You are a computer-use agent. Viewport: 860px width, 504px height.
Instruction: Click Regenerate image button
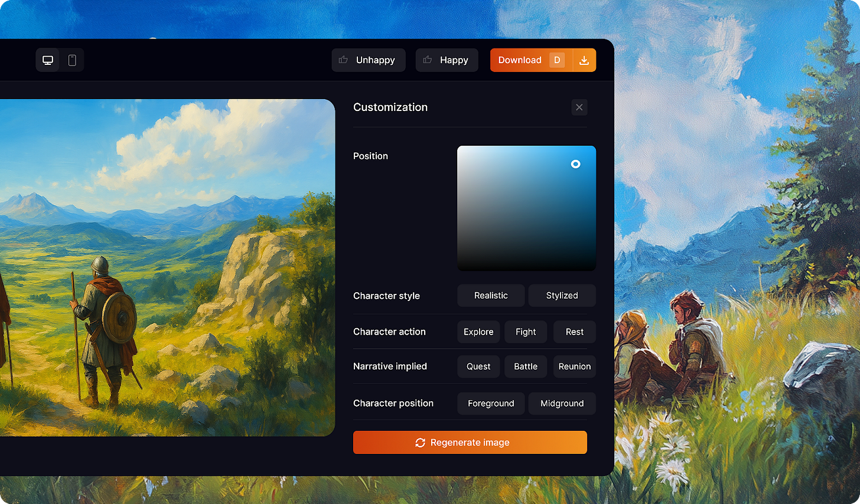pos(470,443)
